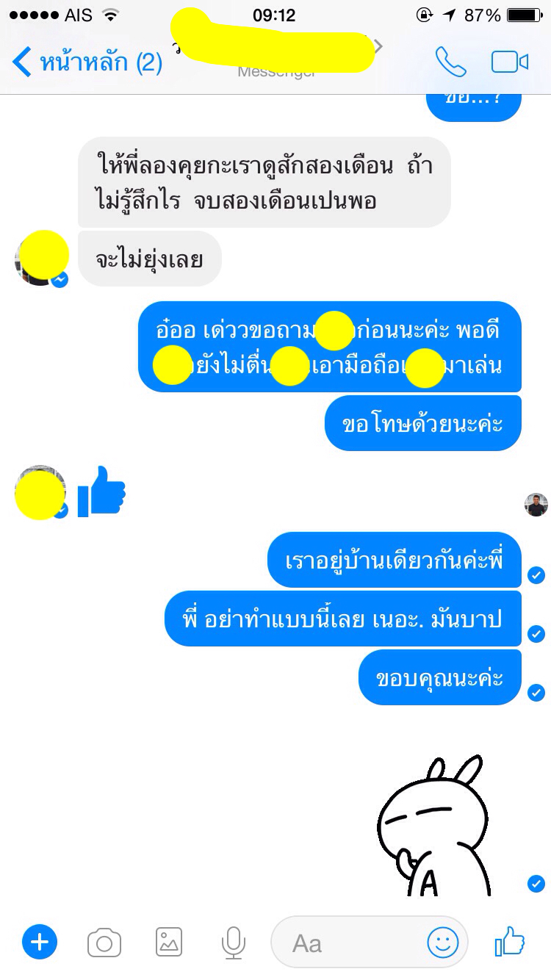
Task: Start a video call with camera icon
Action: 510,62
